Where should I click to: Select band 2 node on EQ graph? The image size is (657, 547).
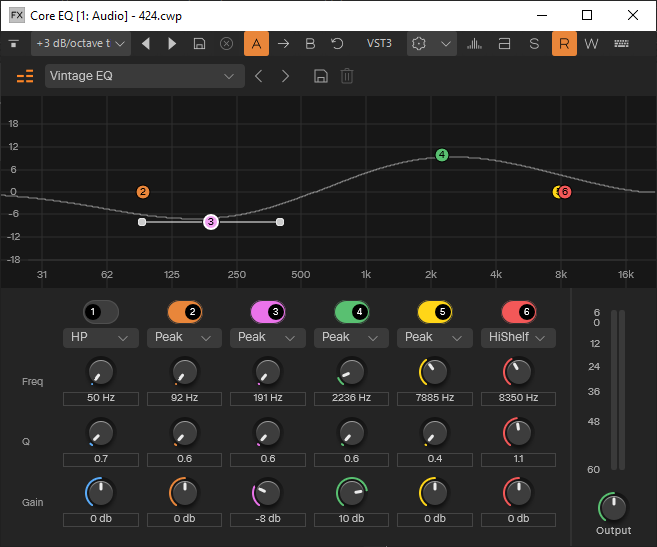pos(143,192)
